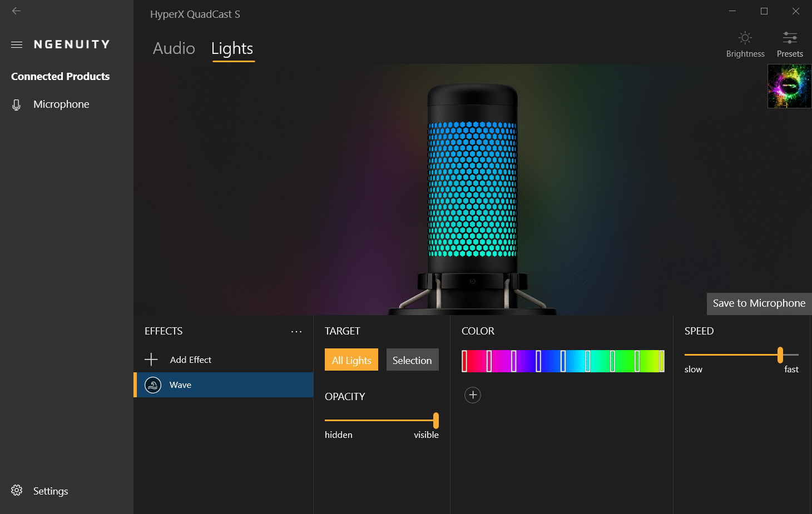
Task: Click the Wave effect icon
Action: point(153,385)
